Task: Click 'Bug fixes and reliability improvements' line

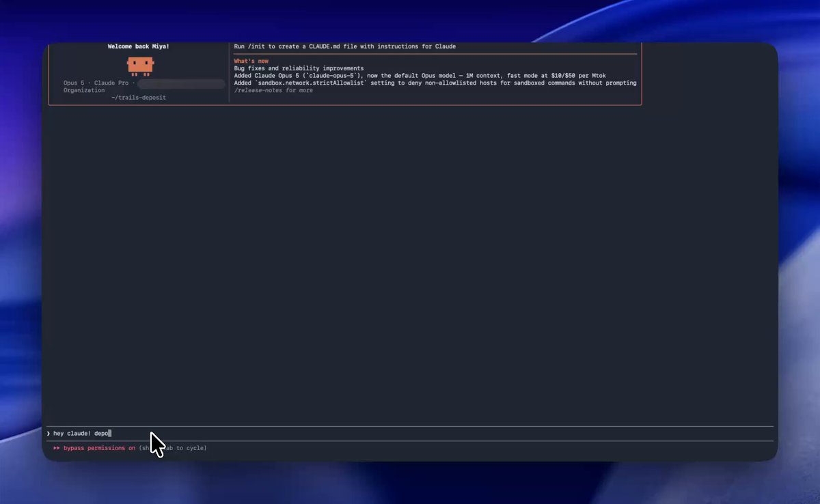Action: point(299,68)
